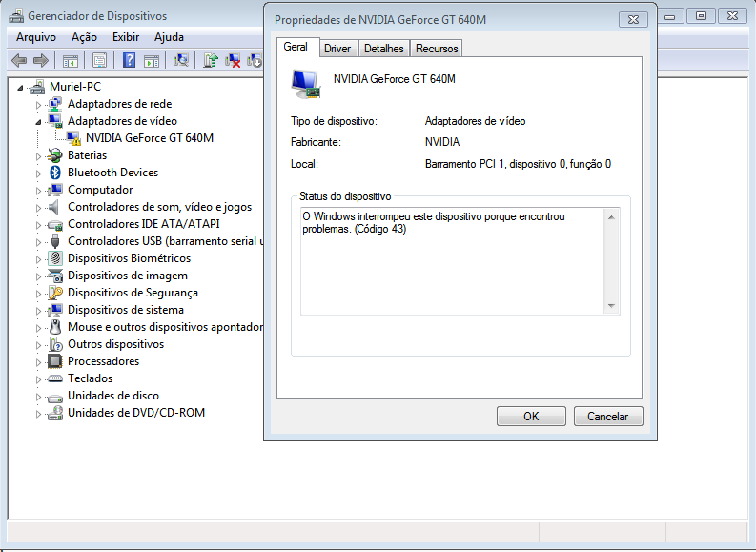
Task: Select the Dispositivos de sistema label
Action: coord(126,310)
